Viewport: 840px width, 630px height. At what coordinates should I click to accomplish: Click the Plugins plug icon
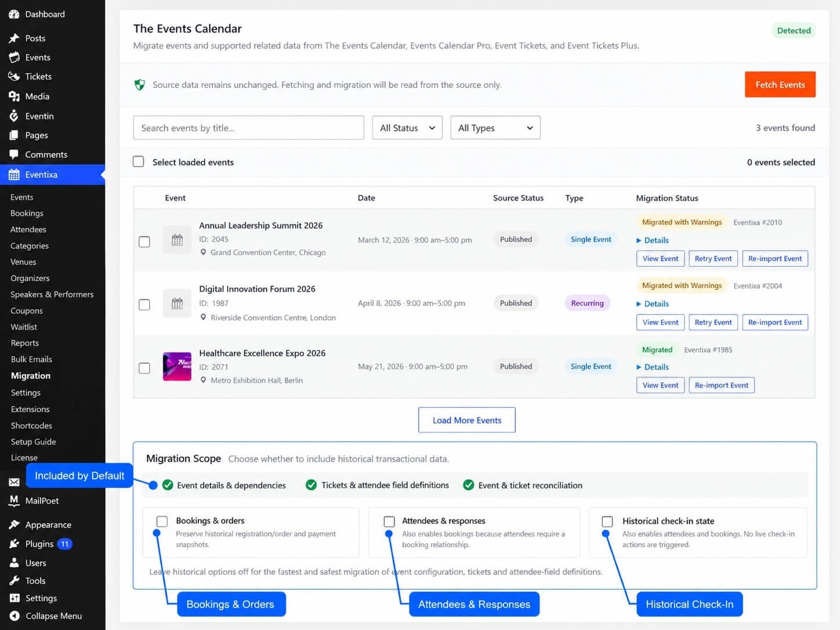click(14, 544)
